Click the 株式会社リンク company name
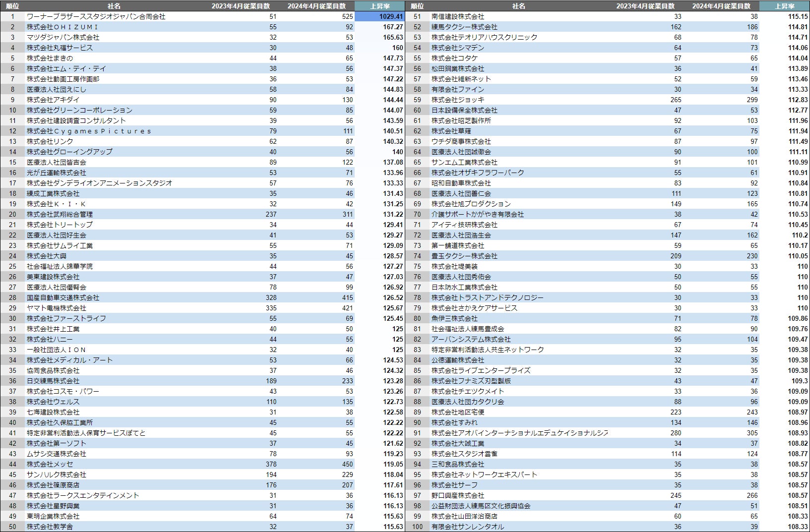Image resolution: width=810 pixels, height=532 pixels. coord(50,141)
